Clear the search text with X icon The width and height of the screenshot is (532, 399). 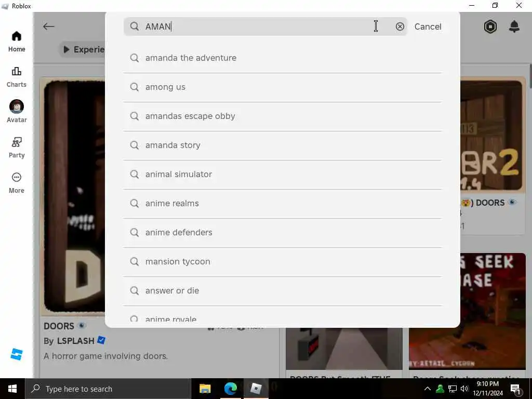point(400,26)
